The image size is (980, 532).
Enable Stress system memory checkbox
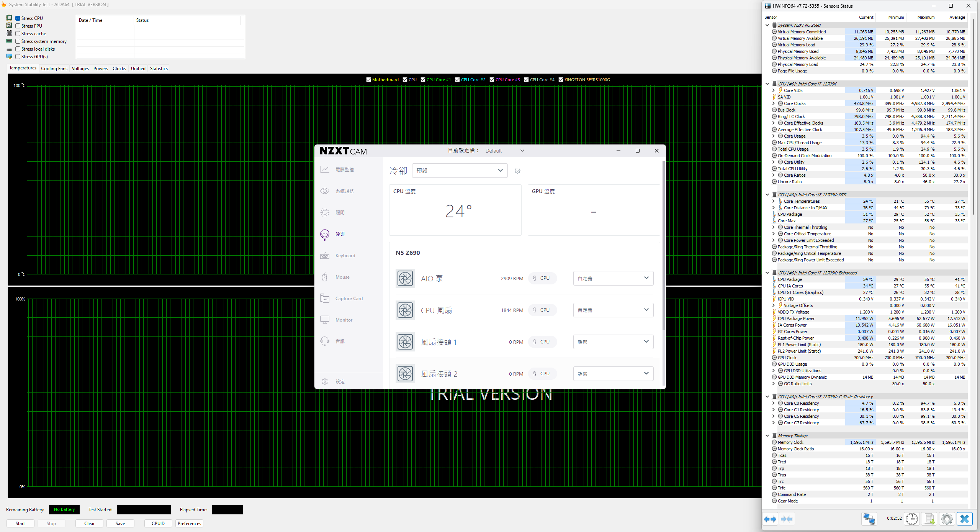pos(18,41)
